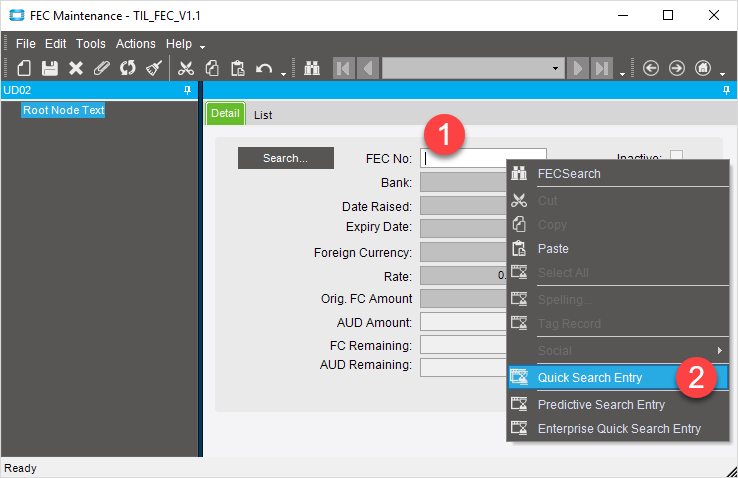
Task: Click the New record toolbar icon
Action: point(24,68)
